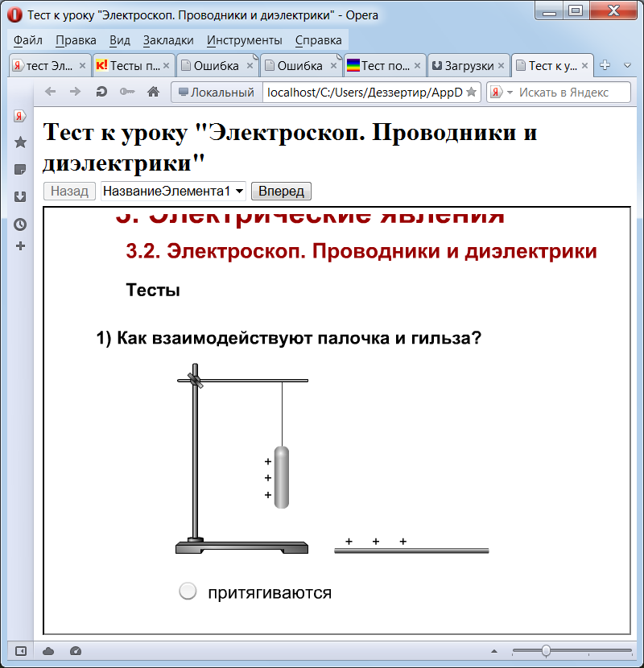This screenshot has width=644, height=668.
Task: Click the localhost address field
Action: coord(365,92)
